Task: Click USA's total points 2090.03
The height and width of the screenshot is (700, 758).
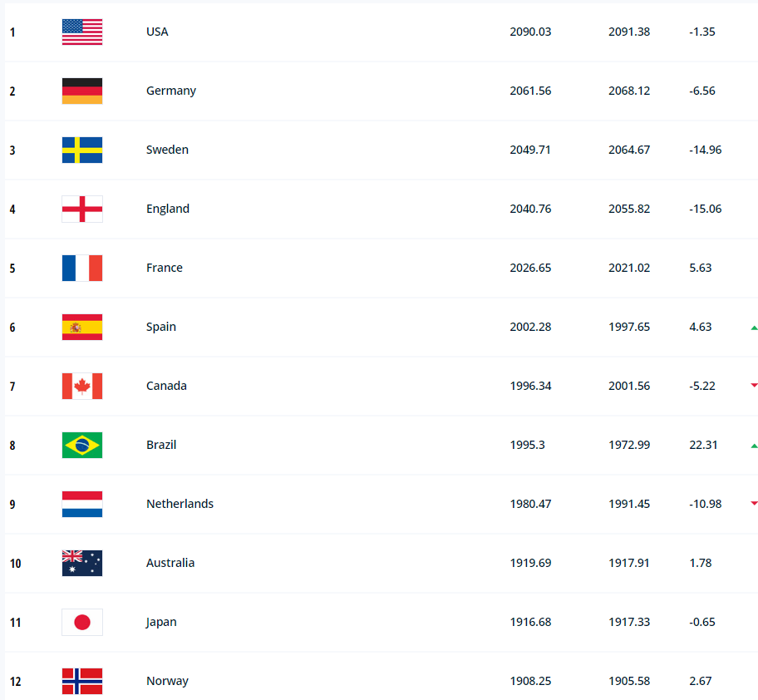Action: click(x=530, y=32)
